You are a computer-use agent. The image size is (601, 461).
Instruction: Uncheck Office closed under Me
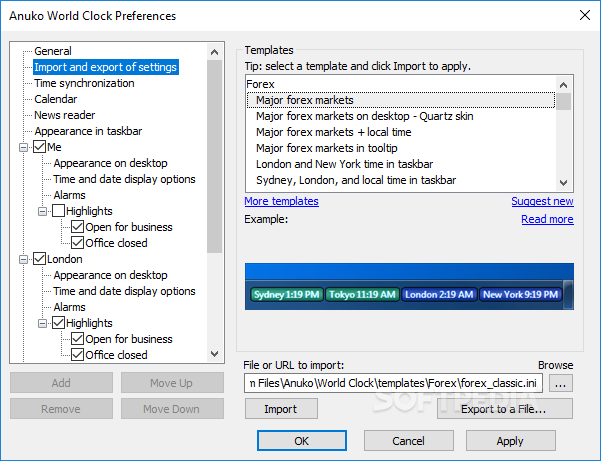click(77, 243)
